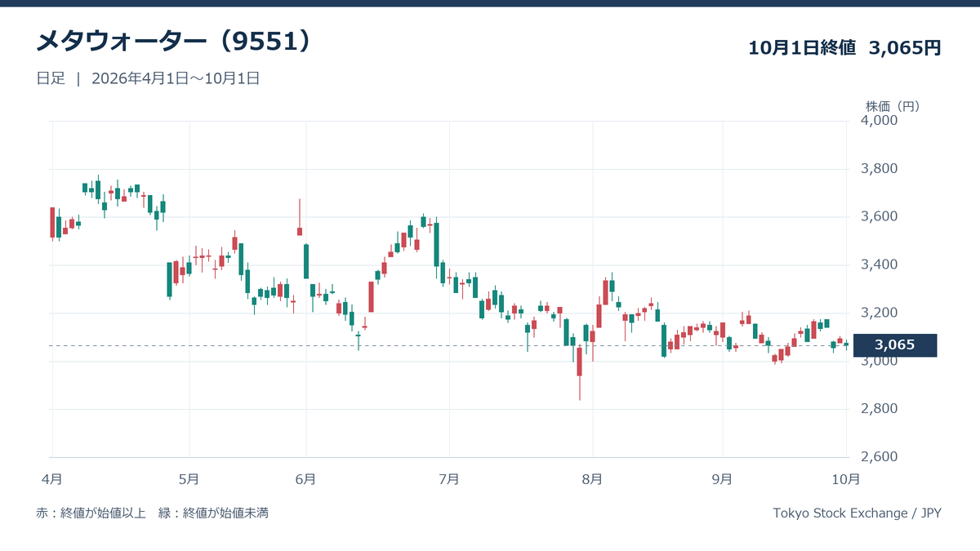This screenshot has width=980, height=551.
Task: Click the x-axis label 6月
Action: point(306,478)
